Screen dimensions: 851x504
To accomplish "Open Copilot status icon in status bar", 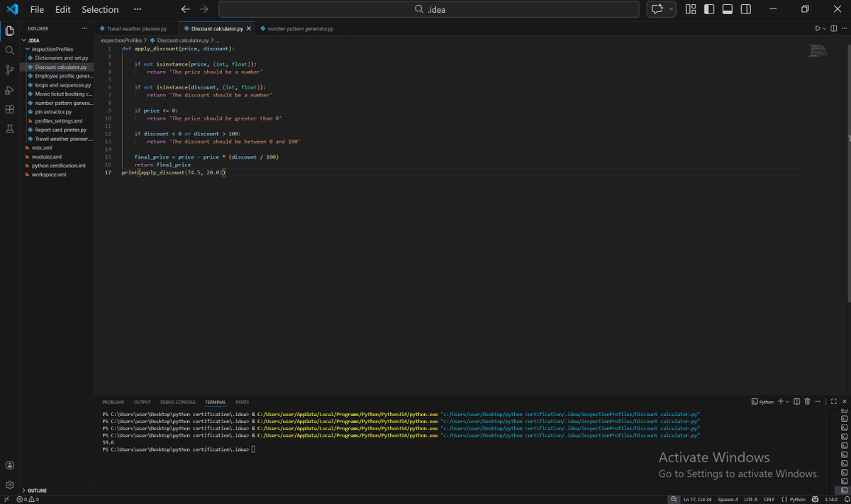I will [x=816, y=499].
